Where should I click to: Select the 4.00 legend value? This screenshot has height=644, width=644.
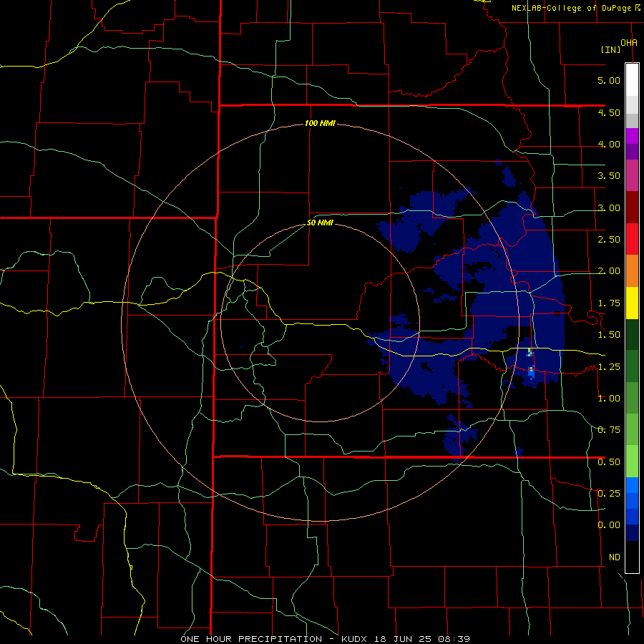(609, 144)
